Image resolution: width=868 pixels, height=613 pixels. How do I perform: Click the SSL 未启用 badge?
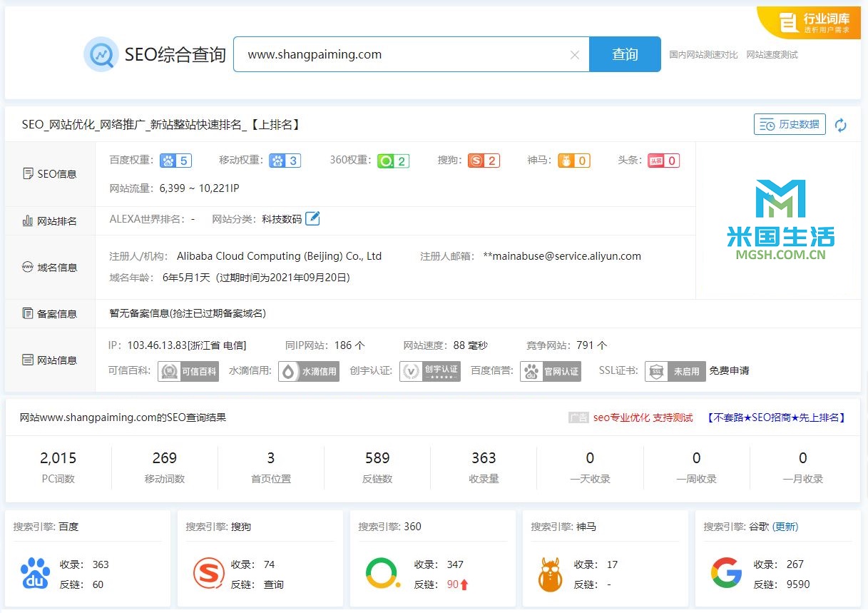point(675,371)
